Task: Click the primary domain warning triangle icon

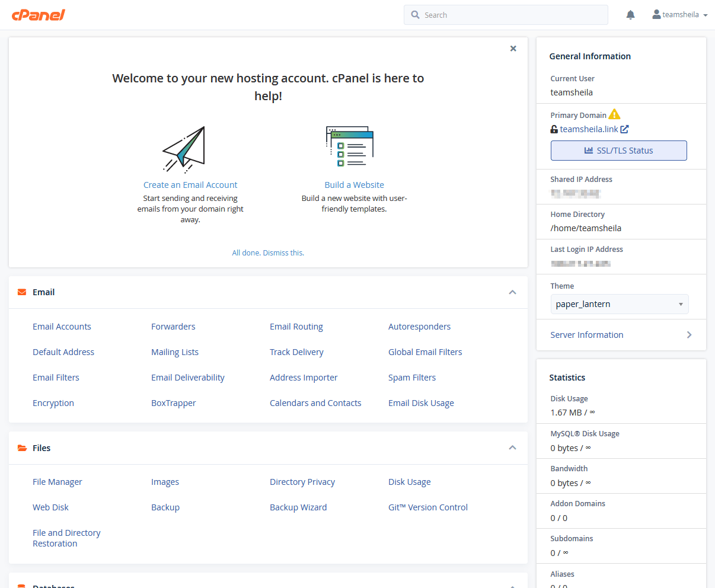Action: click(x=614, y=114)
